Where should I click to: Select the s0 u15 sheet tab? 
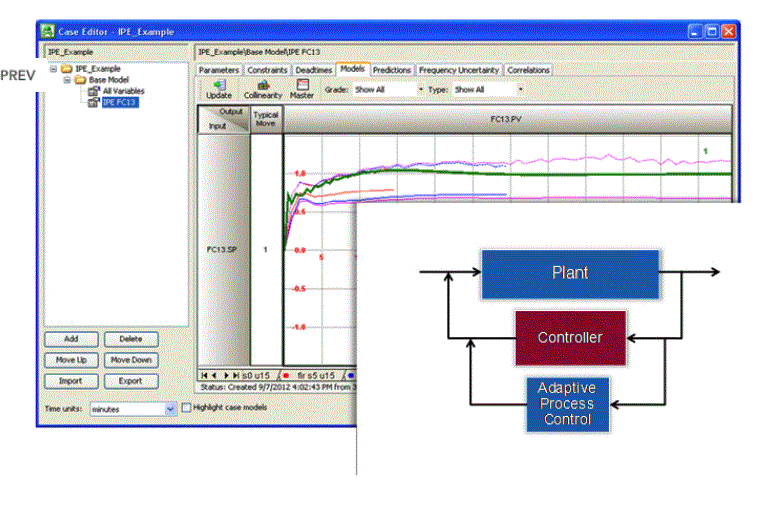click(256, 375)
